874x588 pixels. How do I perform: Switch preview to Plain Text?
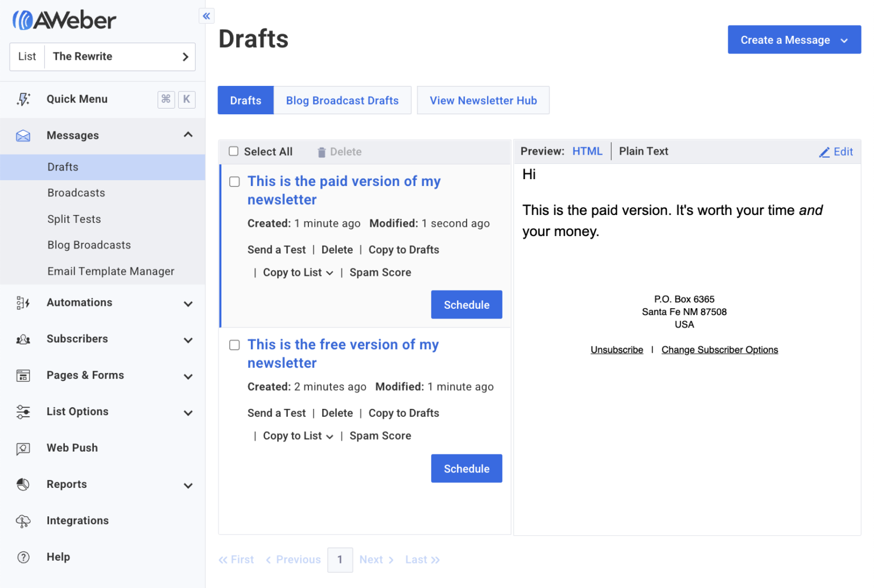point(643,151)
